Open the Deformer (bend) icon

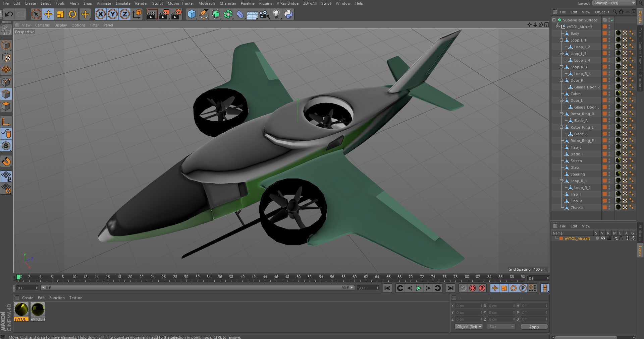pos(240,14)
